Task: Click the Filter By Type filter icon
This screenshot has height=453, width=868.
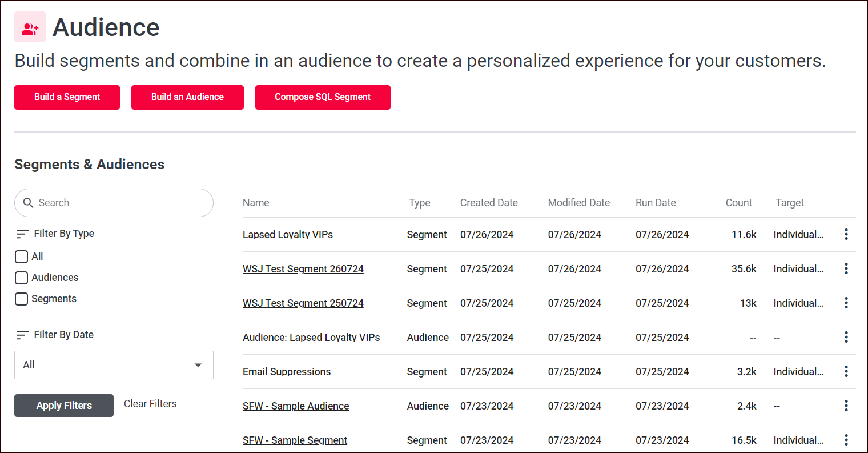Action: coord(22,234)
